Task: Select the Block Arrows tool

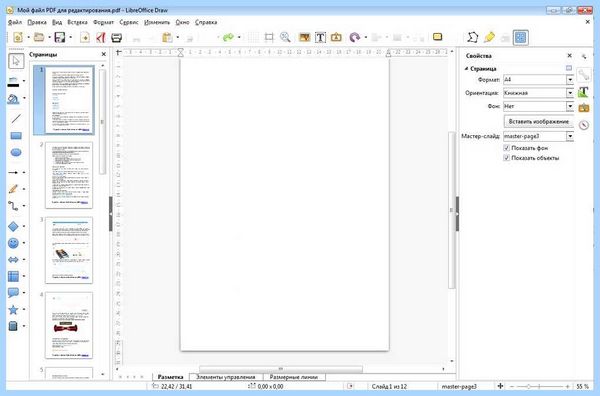Action: point(13,260)
